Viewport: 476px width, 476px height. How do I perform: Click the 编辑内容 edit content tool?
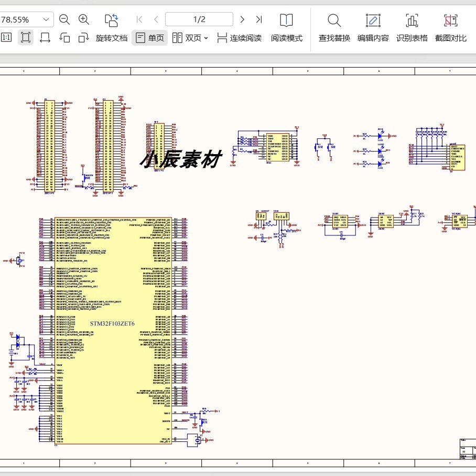tap(373, 28)
